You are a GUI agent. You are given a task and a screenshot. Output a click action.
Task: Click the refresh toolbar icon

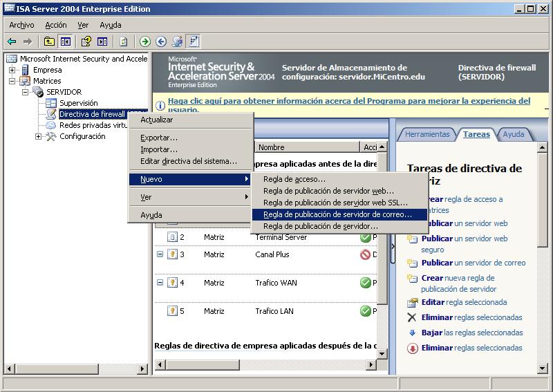click(x=123, y=41)
